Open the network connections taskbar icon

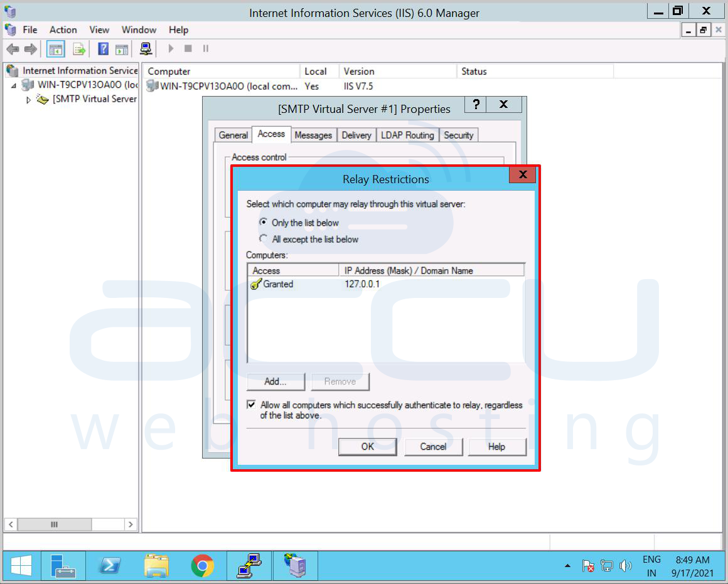(249, 566)
